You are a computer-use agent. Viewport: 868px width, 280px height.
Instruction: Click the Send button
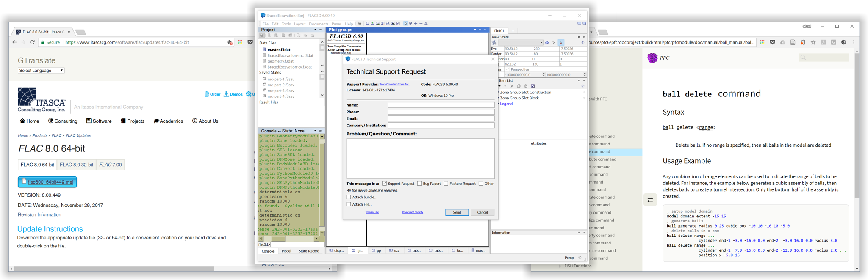point(457,212)
